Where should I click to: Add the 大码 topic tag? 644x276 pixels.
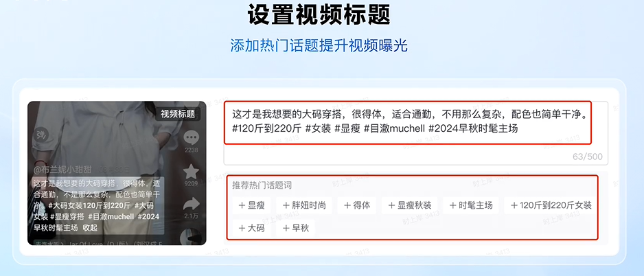click(252, 228)
